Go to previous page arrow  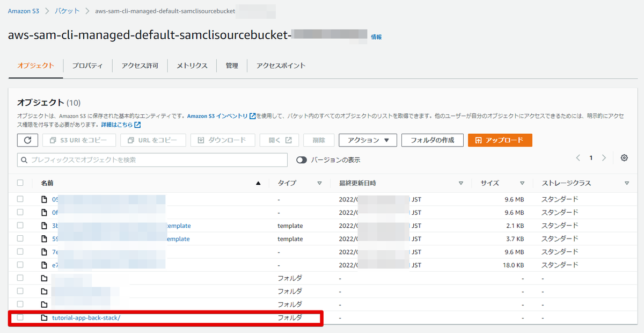pos(578,158)
